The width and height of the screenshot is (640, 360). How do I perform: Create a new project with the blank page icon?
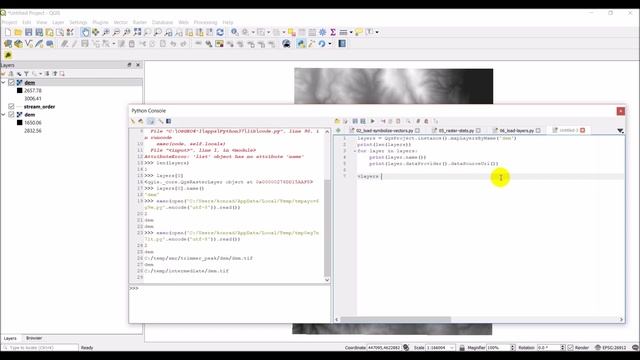[8, 32]
